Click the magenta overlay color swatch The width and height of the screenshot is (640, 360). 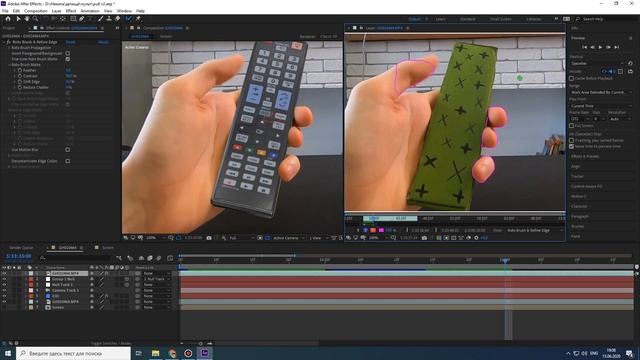pos(381,230)
